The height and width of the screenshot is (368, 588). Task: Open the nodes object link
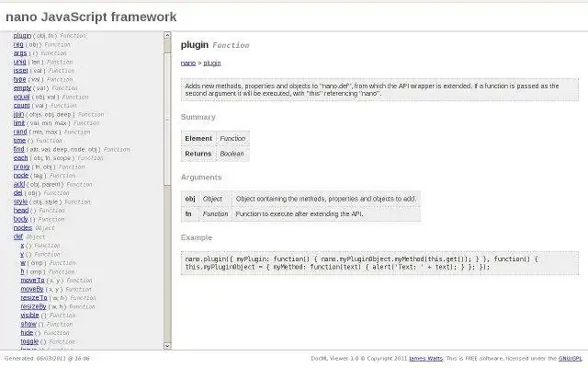click(x=23, y=228)
